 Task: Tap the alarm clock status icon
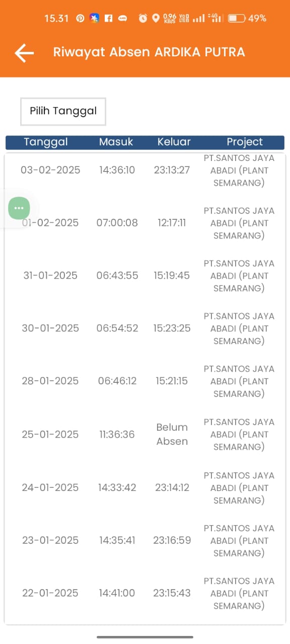click(x=143, y=18)
